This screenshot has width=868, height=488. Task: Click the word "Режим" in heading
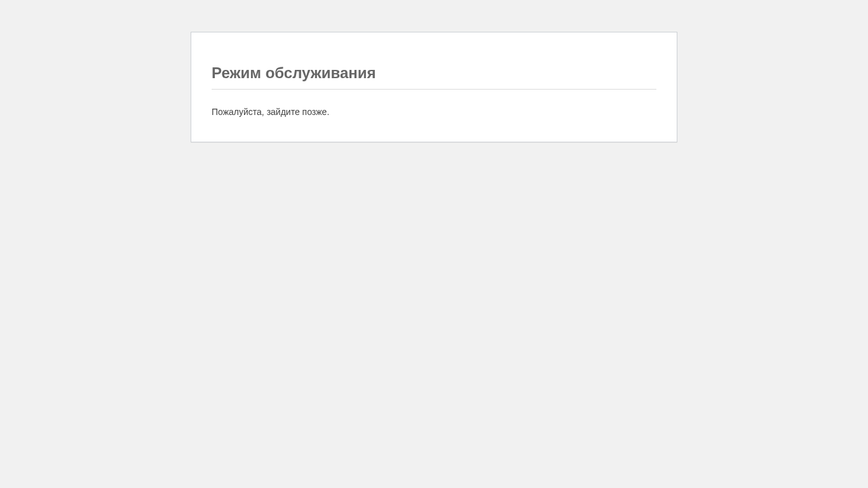[236, 73]
